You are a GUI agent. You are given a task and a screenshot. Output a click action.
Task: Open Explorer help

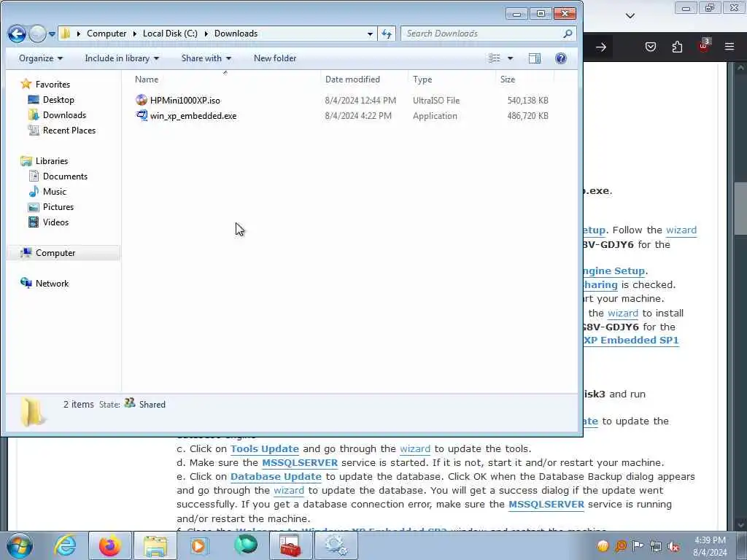561,58
